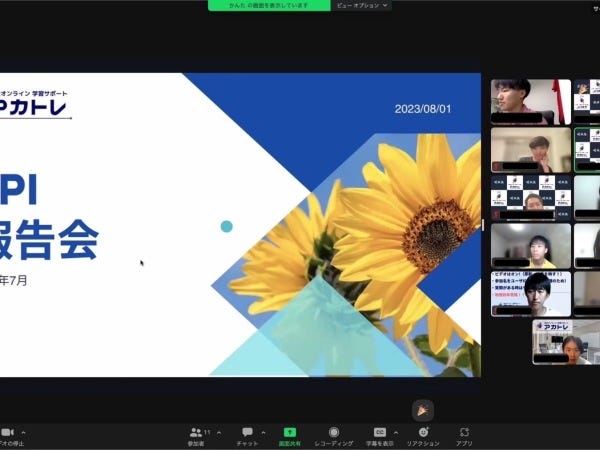The image size is (600, 450).
Task: Open the participants panel icon
Action: click(x=196, y=432)
